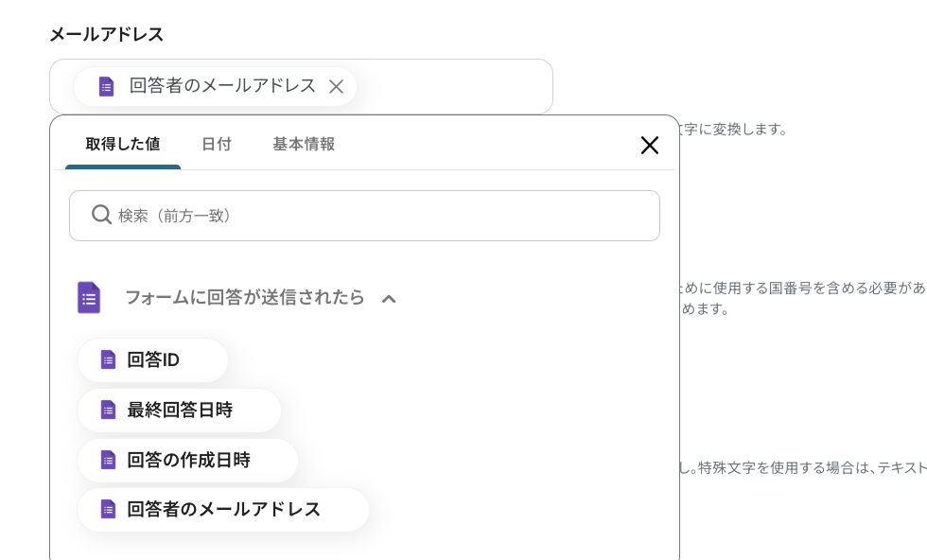This screenshot has width=927, height=560.
Task: Select the 取得した値 tab
Action: 123,144
